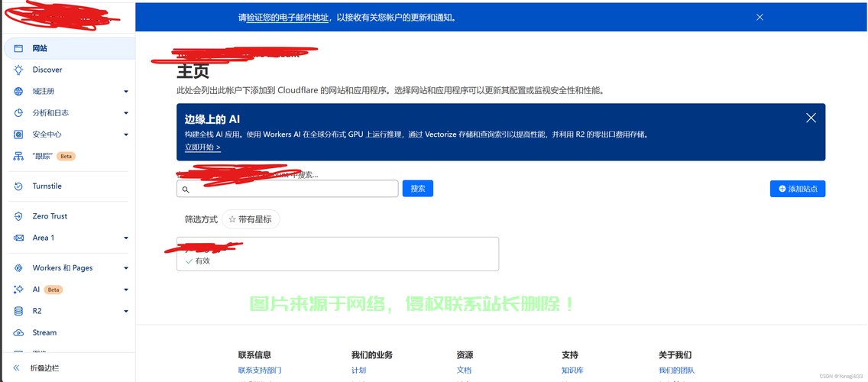Click the AI sparkle icon
Viewport: 868px width, 382px height.
(18, 290)
